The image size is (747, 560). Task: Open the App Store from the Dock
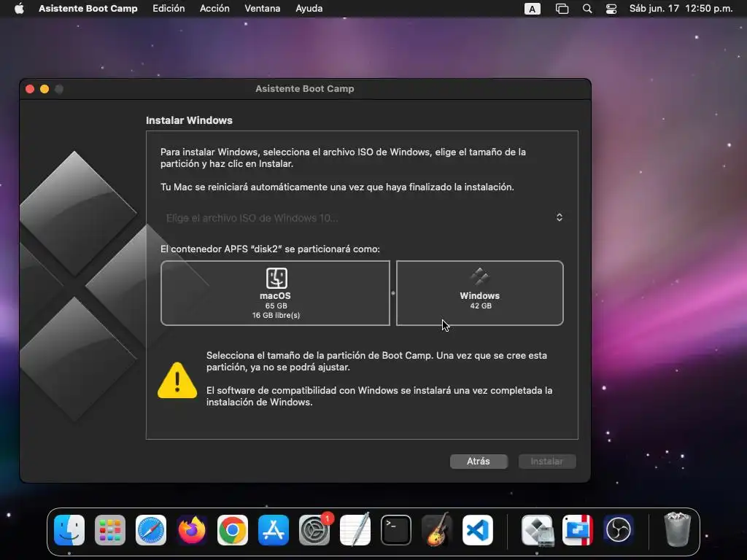[x=274, y=530]
